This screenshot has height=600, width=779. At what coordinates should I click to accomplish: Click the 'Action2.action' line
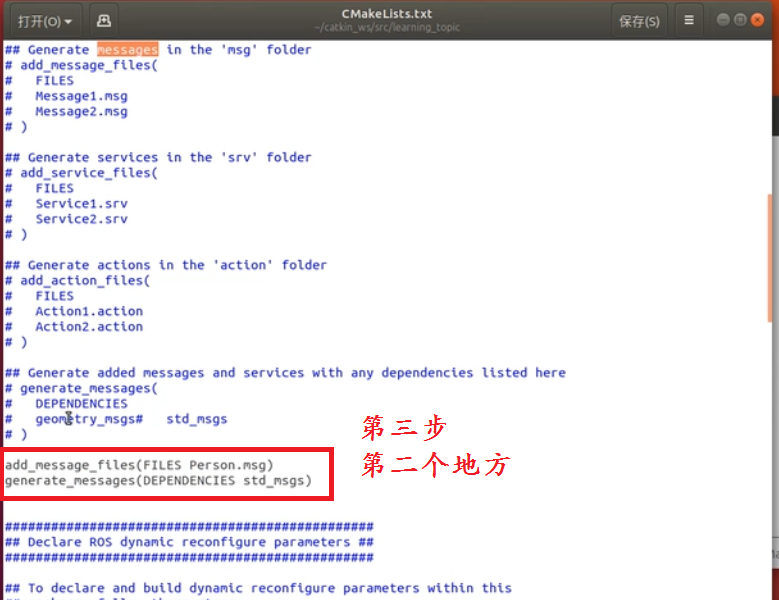pos(74,327)
